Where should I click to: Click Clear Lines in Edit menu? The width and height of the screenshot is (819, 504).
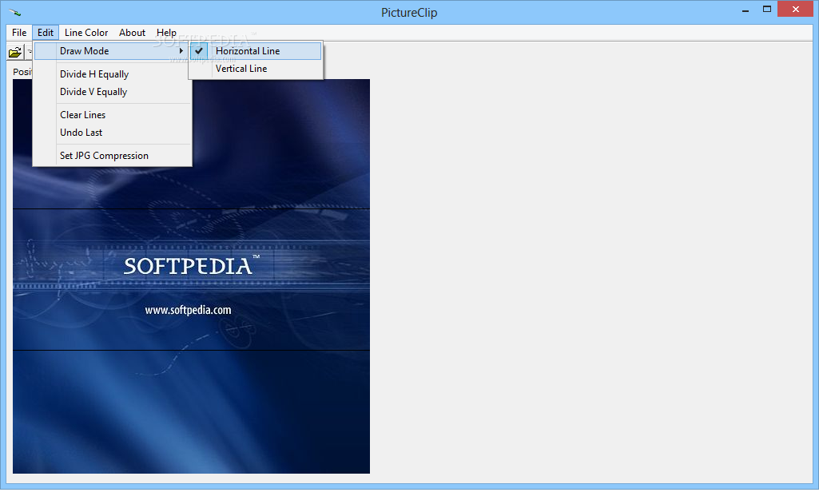pyautogui.click(x=113, y=115)
